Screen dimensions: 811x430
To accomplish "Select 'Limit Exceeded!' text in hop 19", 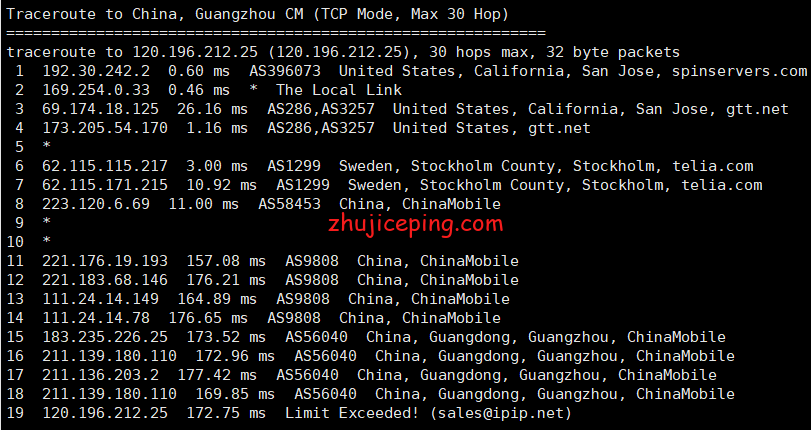I will click(x=352, y=413).
